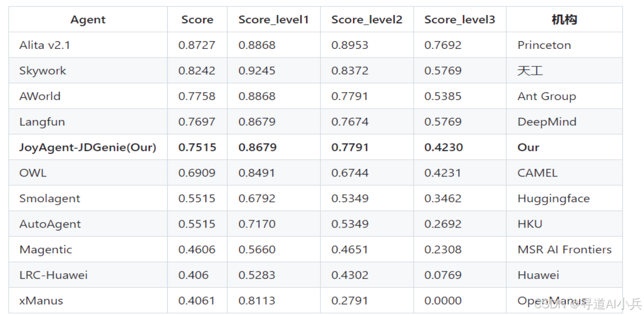
Task: Select the LRC-Huawei agent name
Action: point(53,275)
